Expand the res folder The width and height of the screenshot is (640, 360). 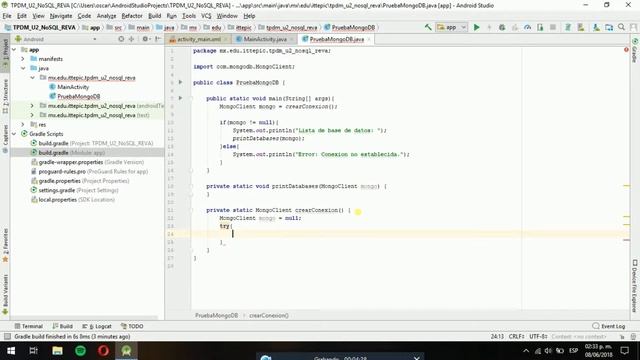tap(23, 124)
